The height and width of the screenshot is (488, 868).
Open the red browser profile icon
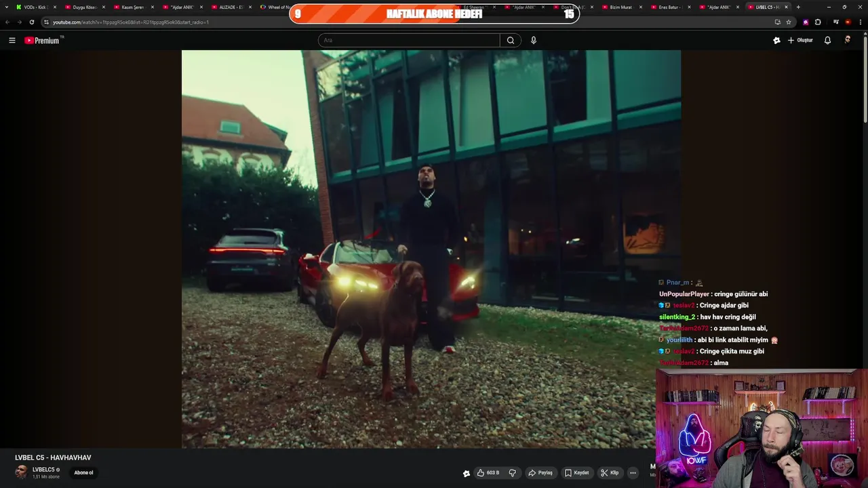click(x=848, y=22)
